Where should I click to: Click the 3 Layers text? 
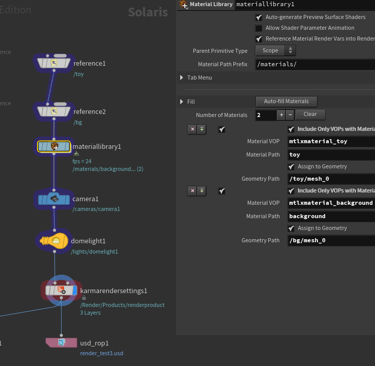coord(90,313)
